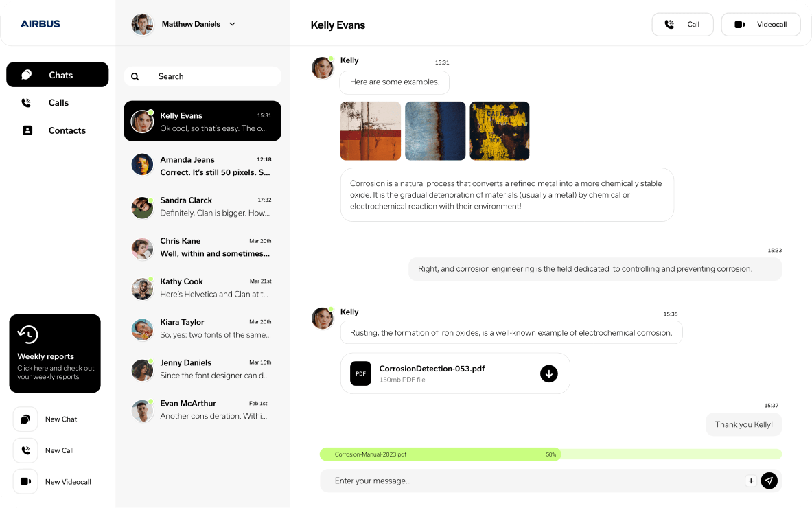Click the Weekly reports history clock icon

click(x=27, y=334)
